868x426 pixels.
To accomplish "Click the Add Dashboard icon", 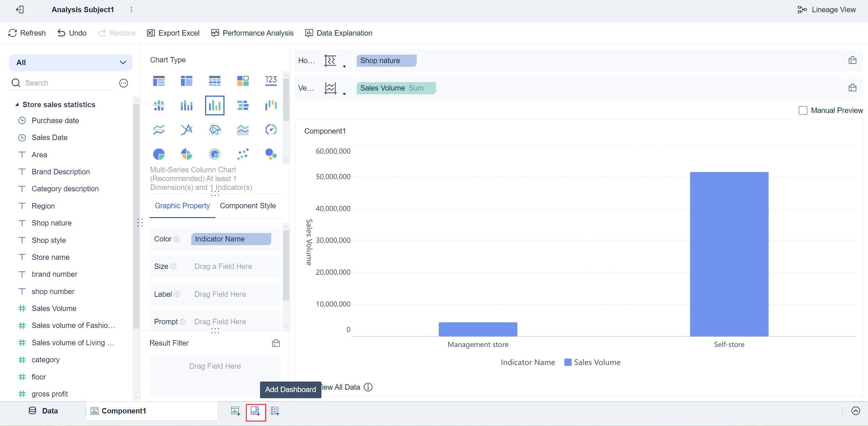I will point(256,412).
